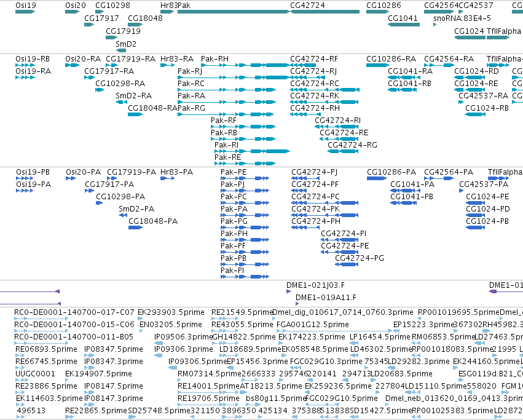
Task: Select the Osi19-PB protein label
Action: pos(33,172)
